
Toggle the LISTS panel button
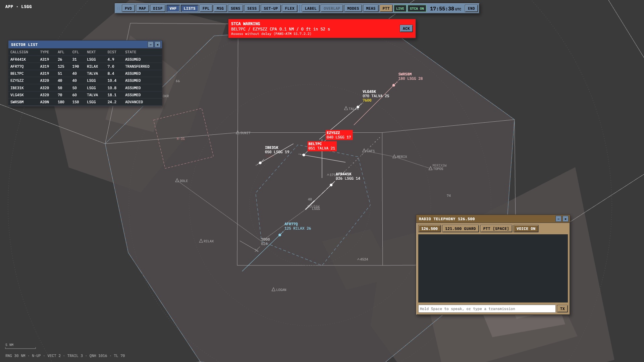point(190,8)
